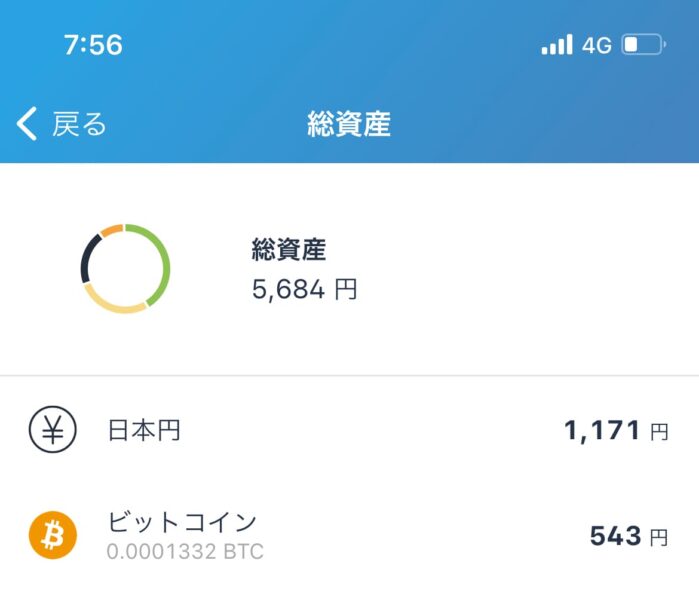Tap the pale yellow segment of donut chart
The height and width of the screenshot is (600, 699).
[115, 302]
